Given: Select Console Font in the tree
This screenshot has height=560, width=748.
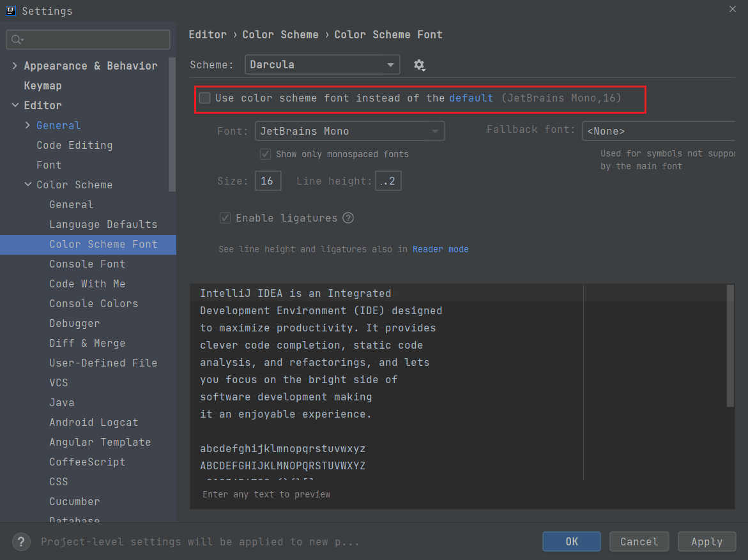Looking at the screenshot, I should click(x=88, y=264).
